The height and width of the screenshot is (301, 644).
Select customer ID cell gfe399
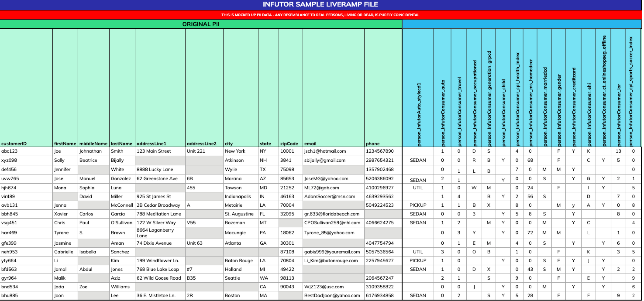click(x=26, y=243)
